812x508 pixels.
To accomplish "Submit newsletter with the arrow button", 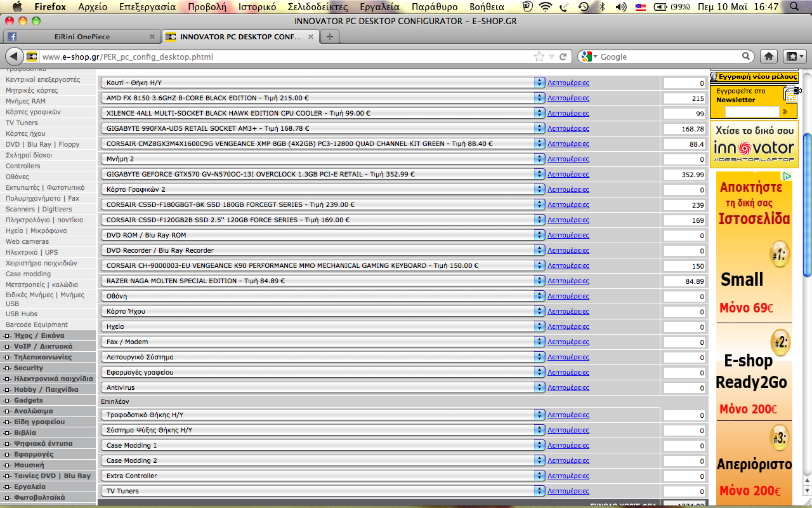I will click(785, 112).
